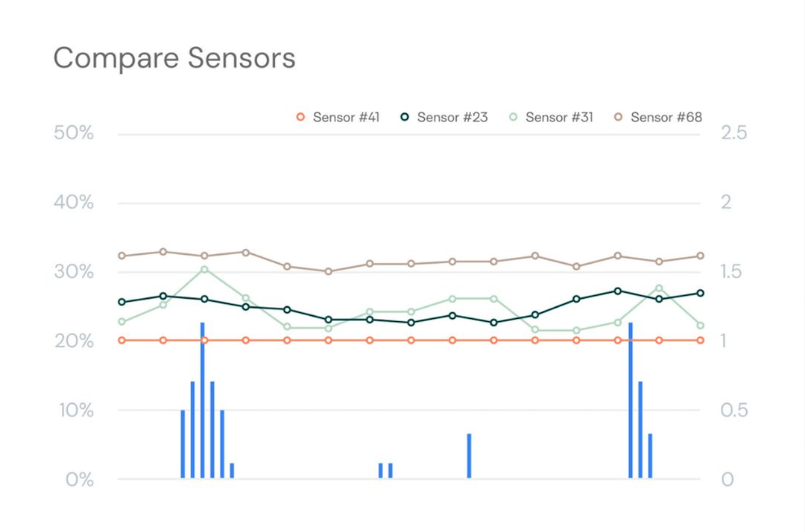Click the dark green Sensor #23 legend marker
Viewport: 805px width, 532px height.
click(x=405, y=117)
